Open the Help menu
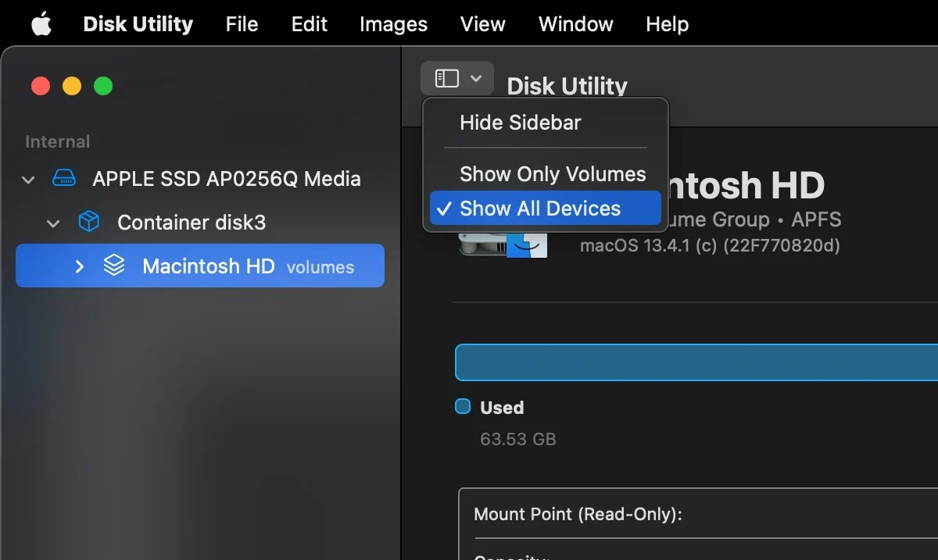Viewport: 938px width, 560px height. (667, 24)
